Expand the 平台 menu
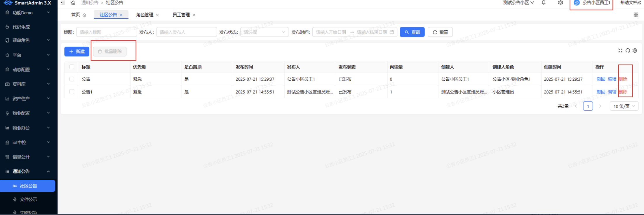Screen dimensions: 644x215 (x=29, y=55)
